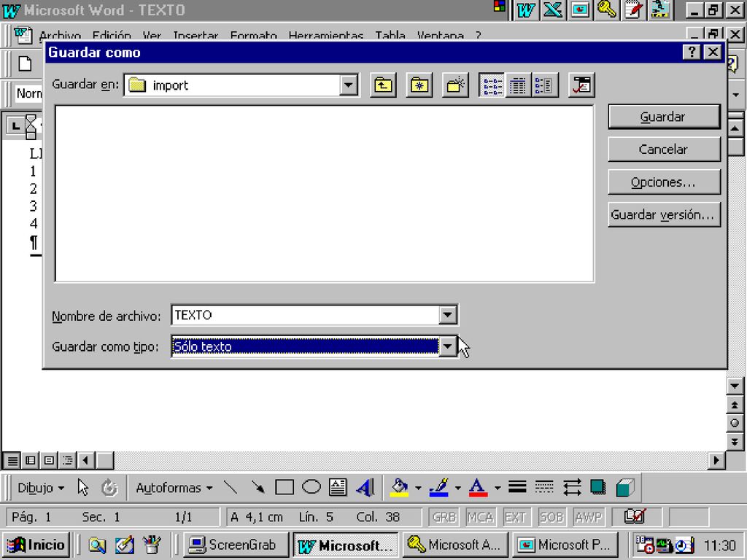
Task: Open the Archivo menu
Action: click(60, 36)
